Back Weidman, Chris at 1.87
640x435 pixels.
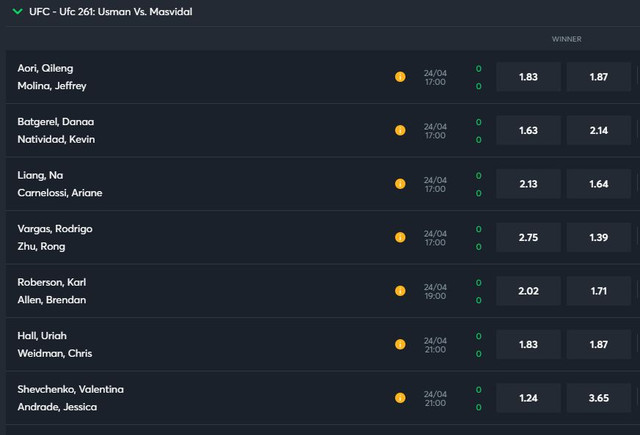point(599,344)
